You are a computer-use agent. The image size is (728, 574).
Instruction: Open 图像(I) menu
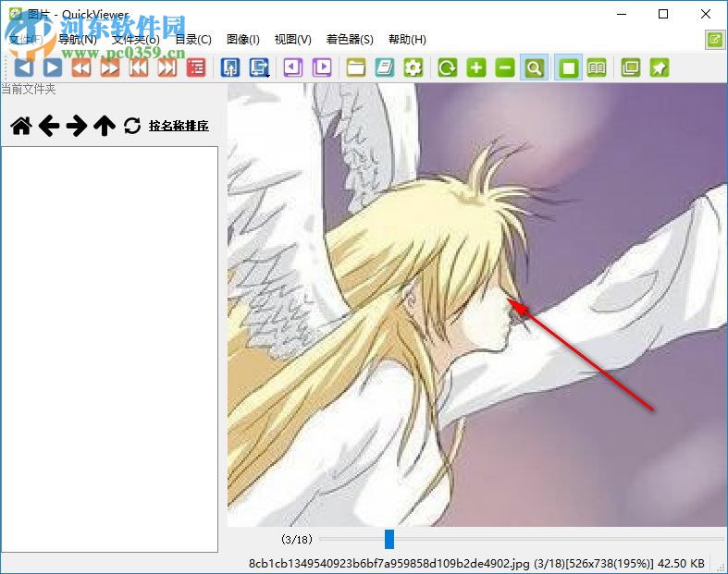[243, 40]
